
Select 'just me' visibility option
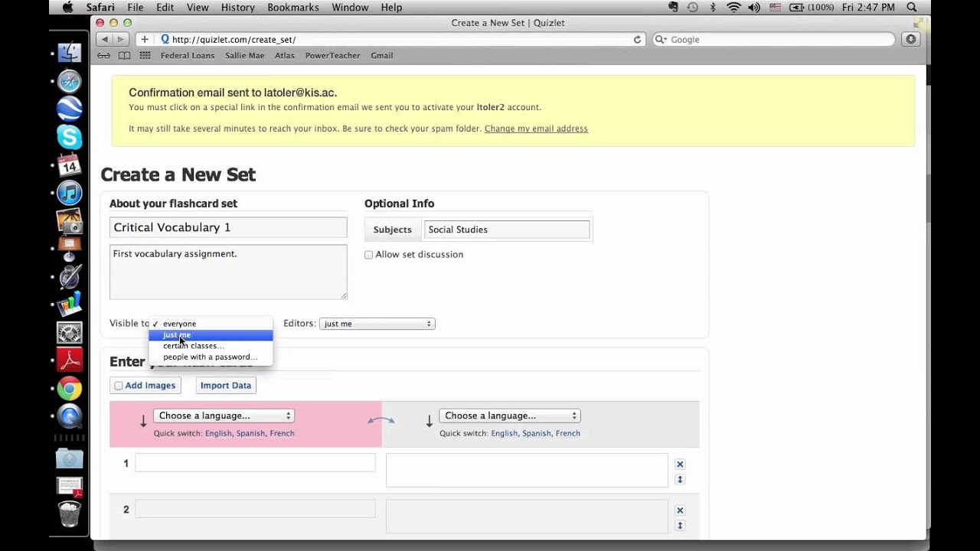click(x=211, y=335)
